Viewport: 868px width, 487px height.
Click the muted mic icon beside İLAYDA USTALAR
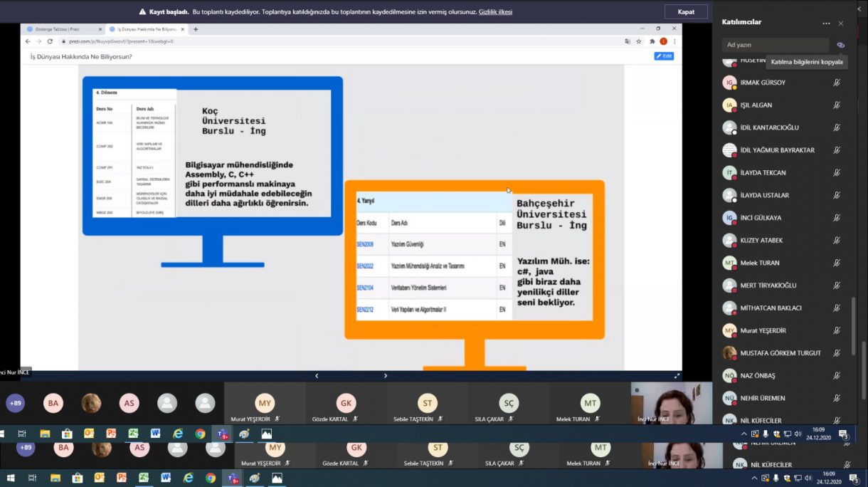(x=837, y=195)
